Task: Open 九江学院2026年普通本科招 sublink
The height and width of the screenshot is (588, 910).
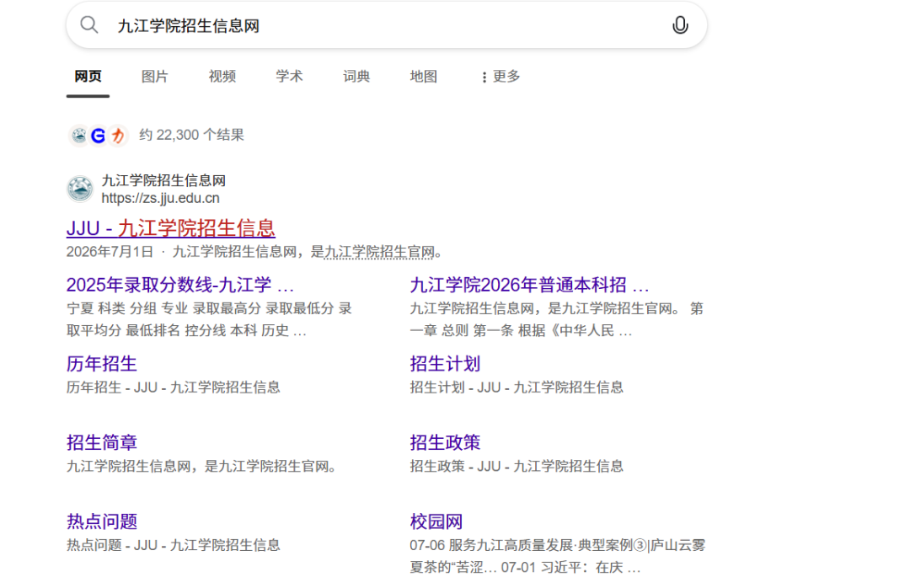Action: pyautogui.click(x=529, y=285)
